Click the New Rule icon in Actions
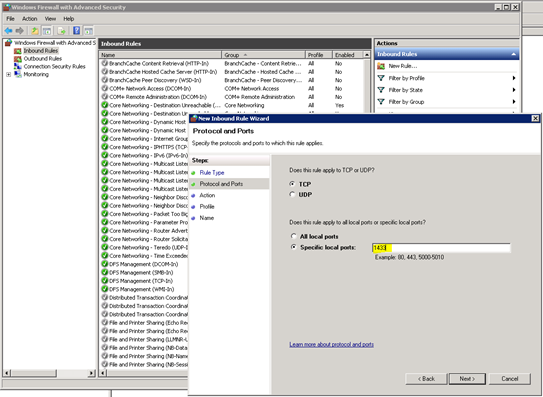 [381, 66]
